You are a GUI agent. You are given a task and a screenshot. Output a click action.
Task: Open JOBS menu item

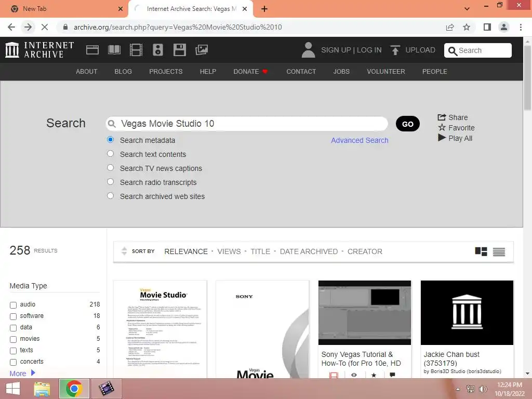(x=341, y=72)
